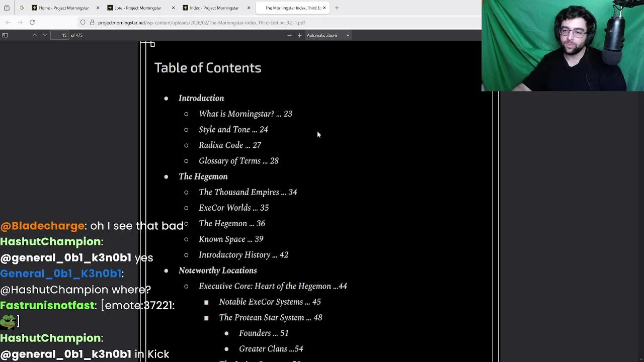Viewport: 644px width, 362px height.
Task: Close the Index - Project Morningstar tab
Action: pos(249,8)
